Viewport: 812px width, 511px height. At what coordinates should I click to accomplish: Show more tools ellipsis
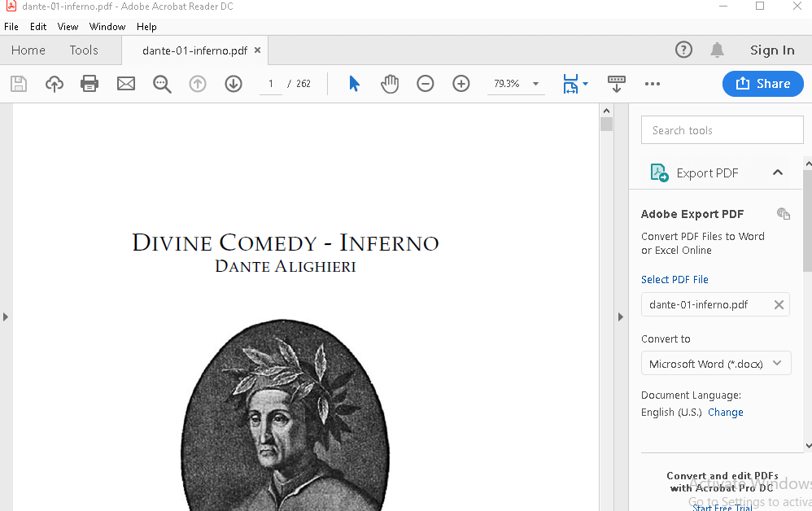click(653, 84)
